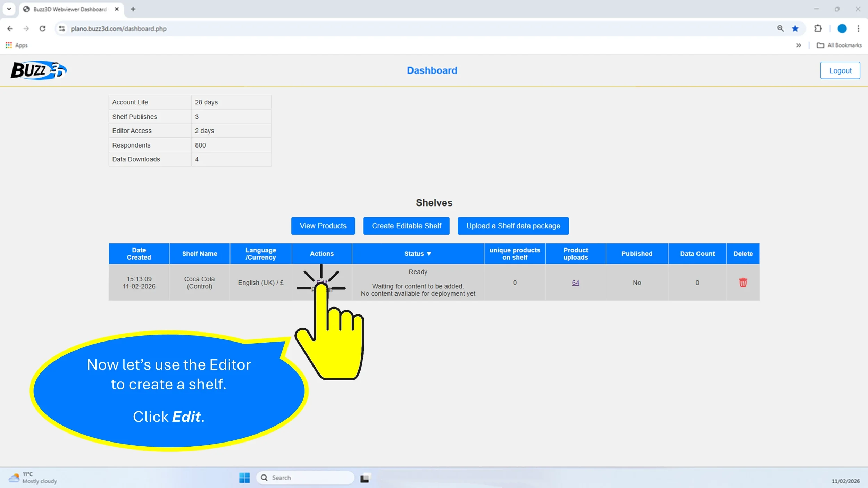Image resolution: width=868 pixels, height=488 pixels.
Task: Open Chrome profile avatar
Action: (842, 28)
